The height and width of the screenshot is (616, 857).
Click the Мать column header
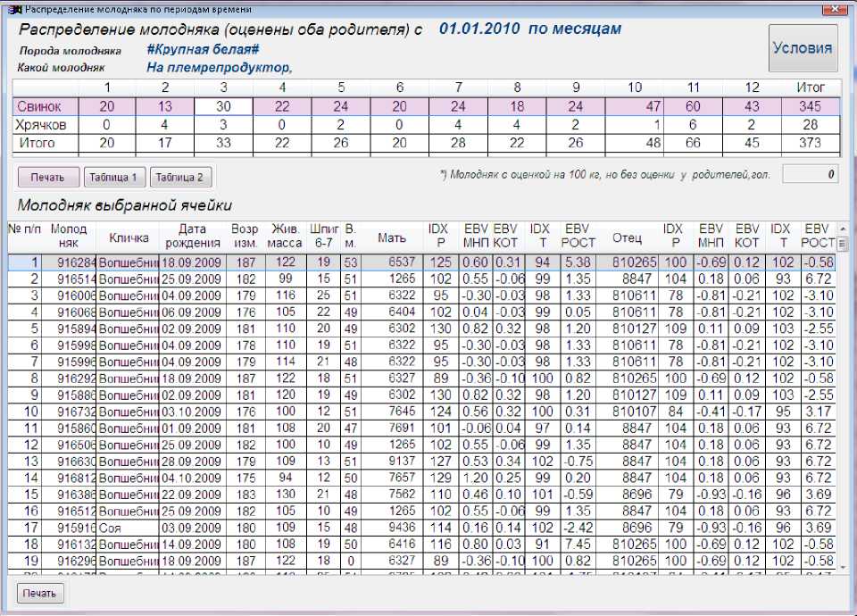[392, 237]
